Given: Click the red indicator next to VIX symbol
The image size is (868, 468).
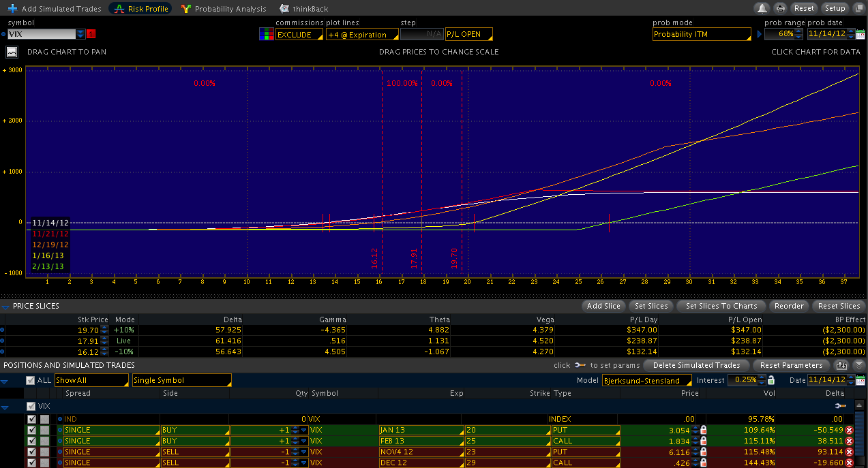Looking at the screenshot, I should [x=91, y=34].
